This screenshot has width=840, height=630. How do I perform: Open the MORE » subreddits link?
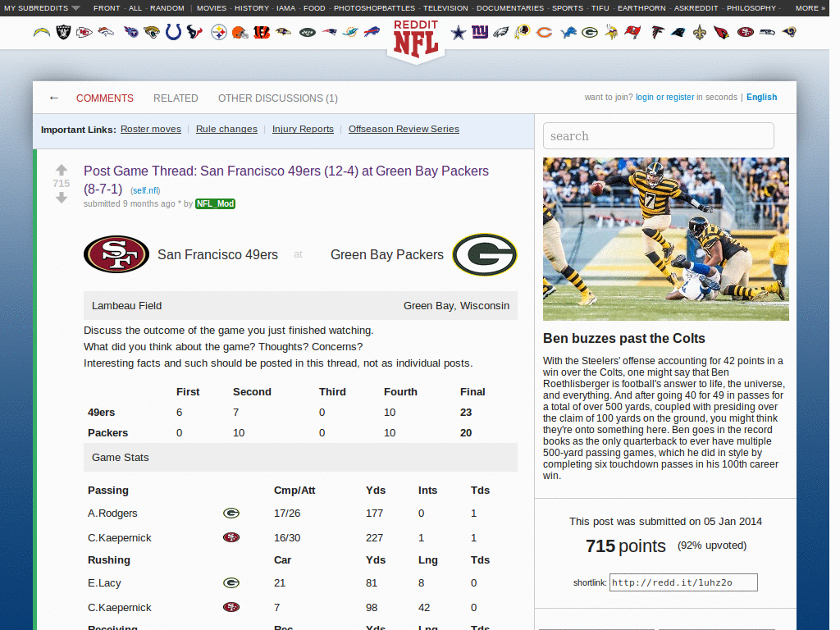(x=810, y=8)
